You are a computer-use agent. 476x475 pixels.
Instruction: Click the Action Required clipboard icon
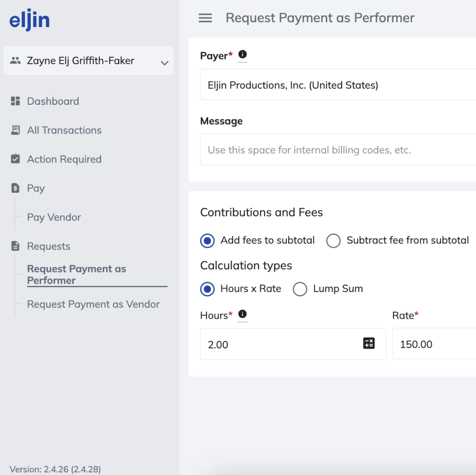tap(15, 159)
